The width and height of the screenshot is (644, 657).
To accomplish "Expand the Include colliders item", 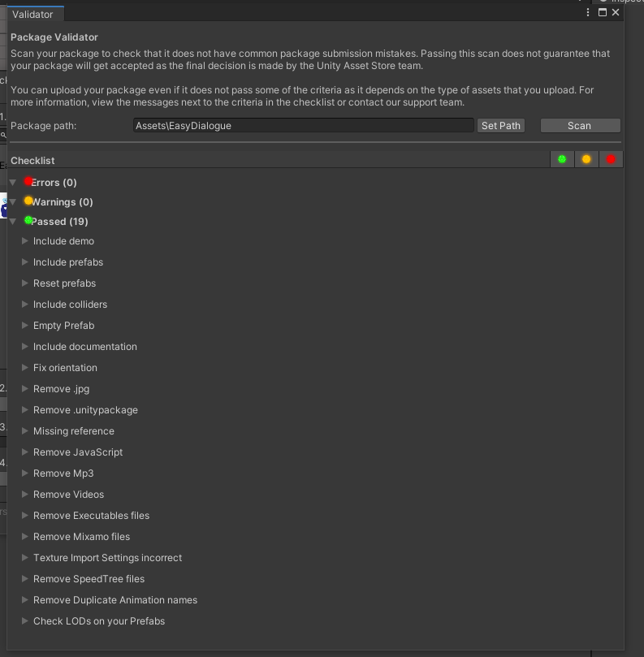I will click(x=24, y=305).
